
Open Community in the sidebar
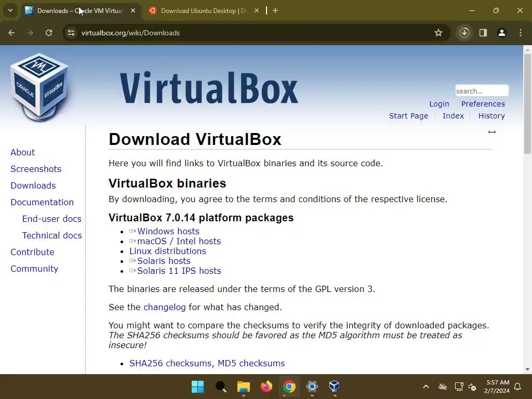pos(34,269)
